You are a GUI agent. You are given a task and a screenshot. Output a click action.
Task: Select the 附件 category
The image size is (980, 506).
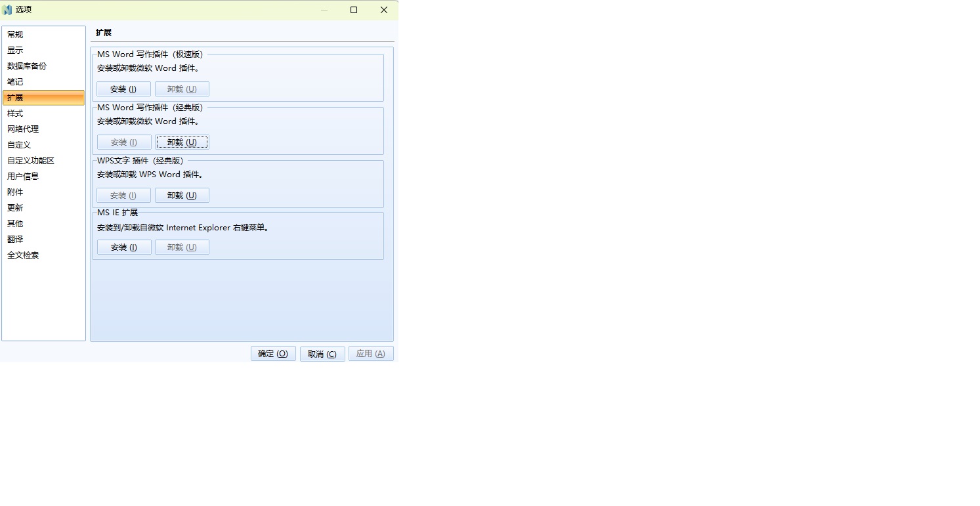click(43, 192)
